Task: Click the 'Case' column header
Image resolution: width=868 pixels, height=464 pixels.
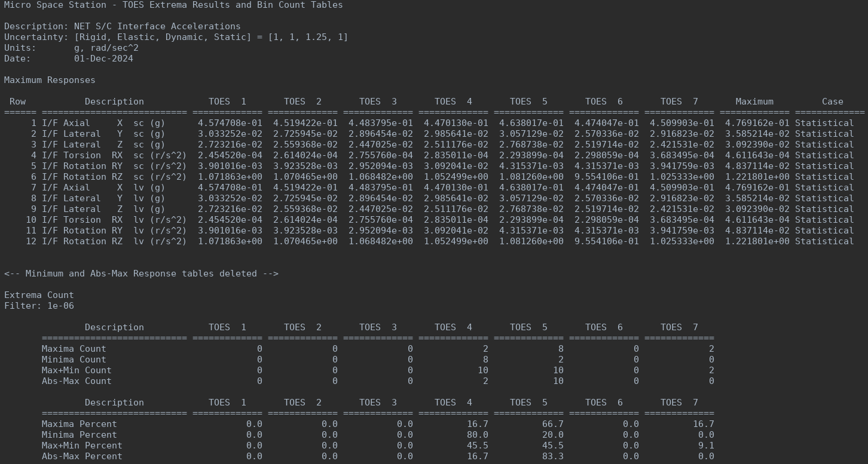Action: click(833, 102)
